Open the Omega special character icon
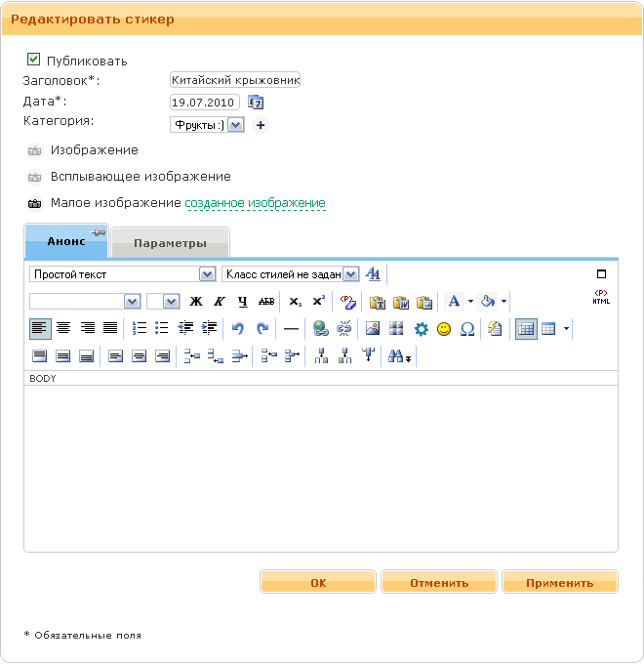The image size is (644, 664). coord(467,329)
